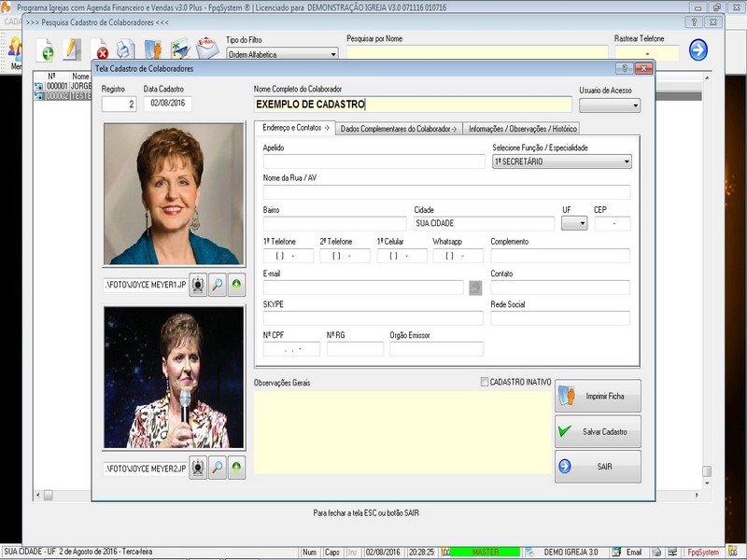Screen dimensions: 747x560
Task: Click the E-mail input field
Action: coord(363,287)
